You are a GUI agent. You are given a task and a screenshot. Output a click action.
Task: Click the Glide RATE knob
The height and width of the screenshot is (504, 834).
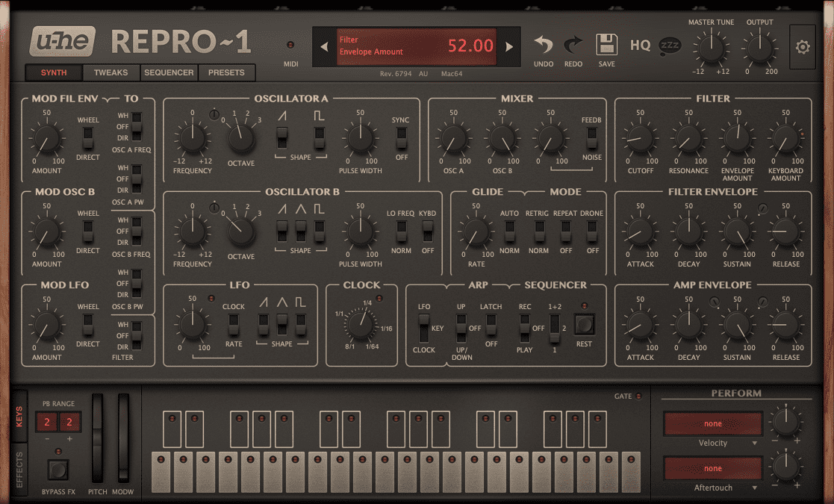tap(476, 231)
